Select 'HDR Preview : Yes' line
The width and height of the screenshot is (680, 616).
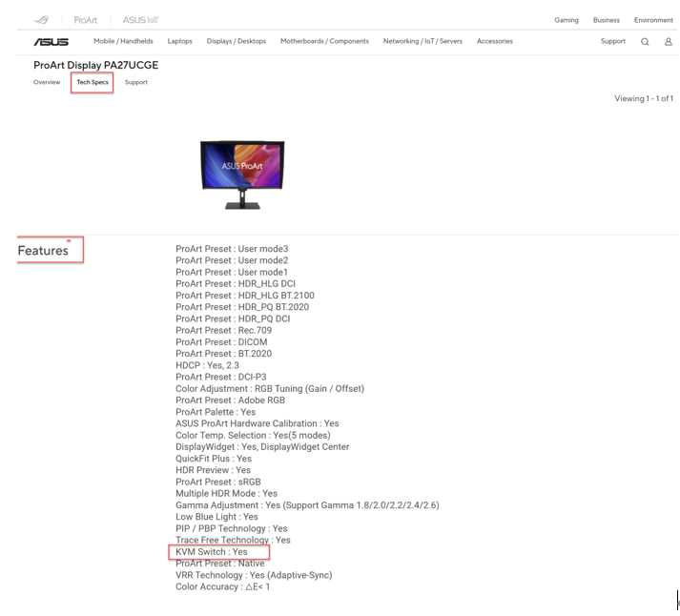[x=213, y=470]
